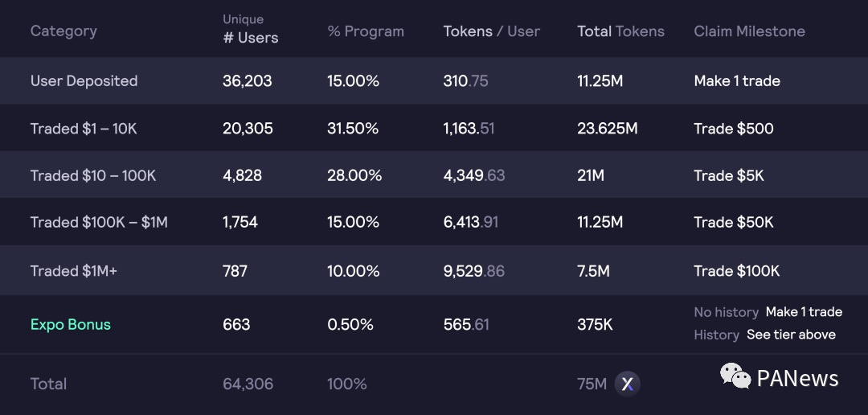Click the Trade $5K milestone
Viewport: 868px width, 415px height.
pyautogui.click(x=728, y=175)
